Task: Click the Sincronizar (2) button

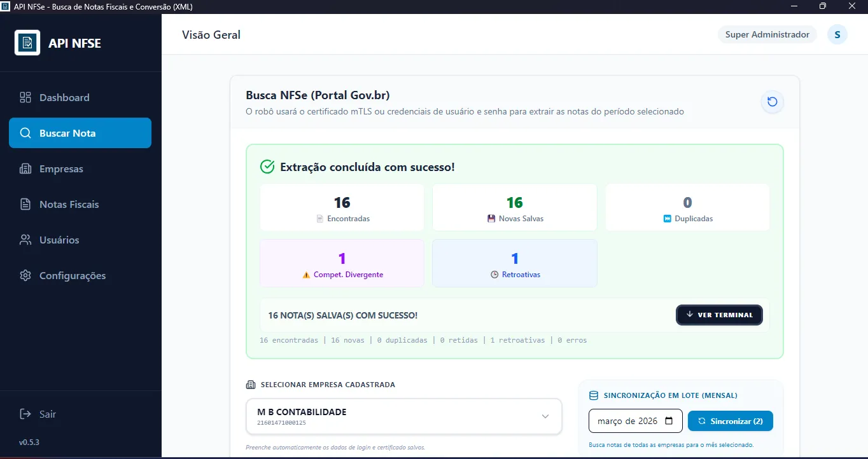Action: point(731,421)
